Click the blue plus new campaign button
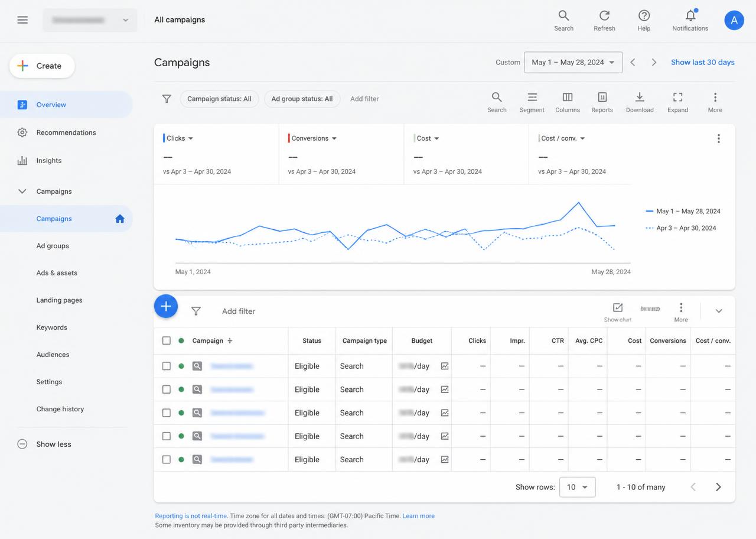Image resolution: width=756 pixels, height=539 pixels. (166, 306)
